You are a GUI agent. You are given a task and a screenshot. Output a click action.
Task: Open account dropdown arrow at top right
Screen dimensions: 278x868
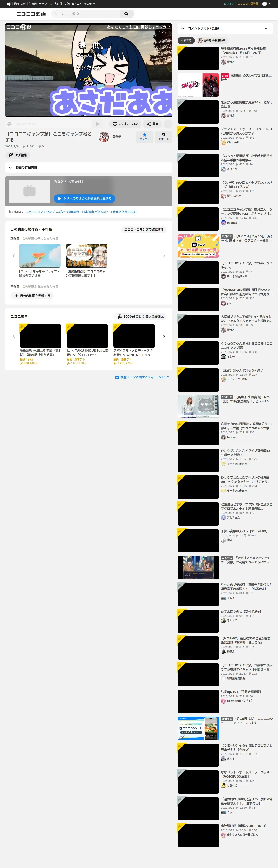click(x=270, y=4)
